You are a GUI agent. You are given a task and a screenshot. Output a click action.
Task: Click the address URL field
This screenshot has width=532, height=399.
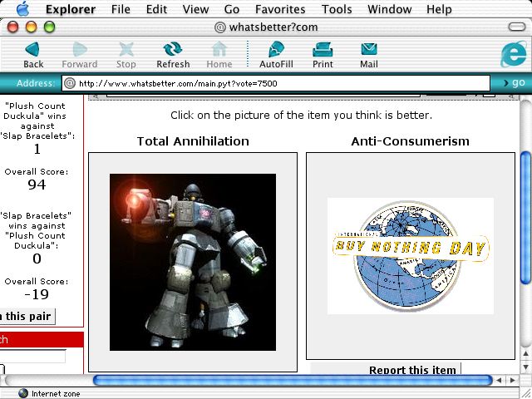[275, 83]
